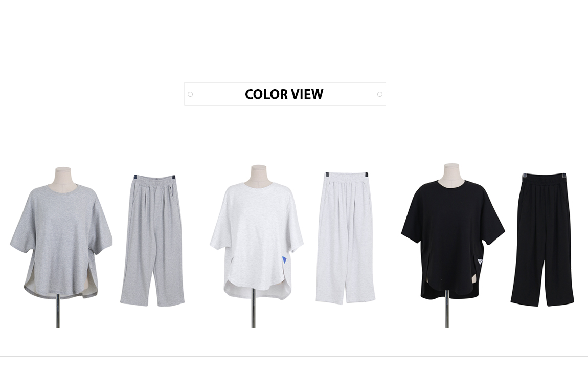
Task: Click the right circle on the COLOR VIEW banner
Action: [380, 94]
